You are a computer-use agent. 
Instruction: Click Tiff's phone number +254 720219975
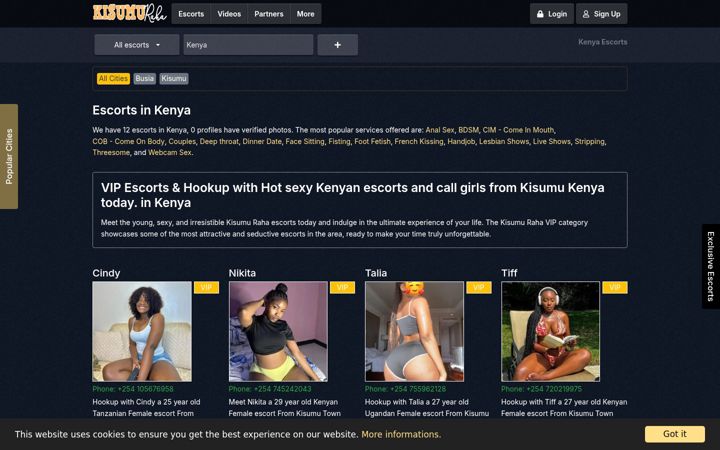[554, 389]
